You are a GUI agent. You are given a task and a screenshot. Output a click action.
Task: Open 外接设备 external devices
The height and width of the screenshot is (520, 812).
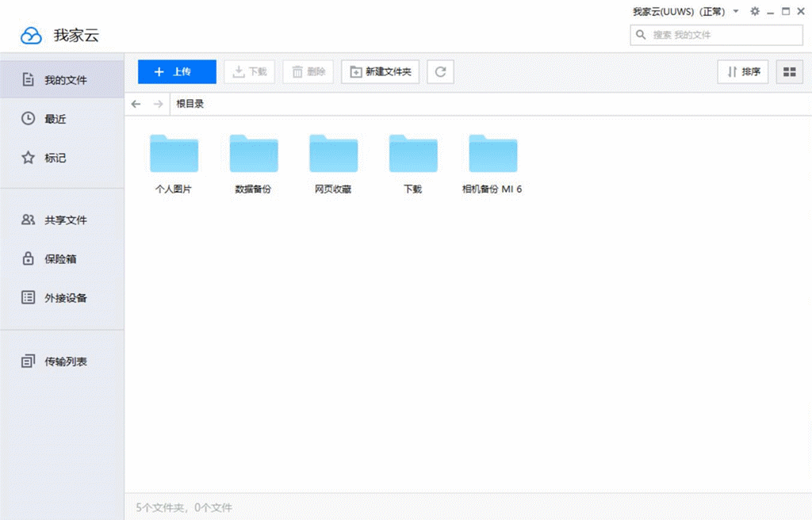[62, 297]
